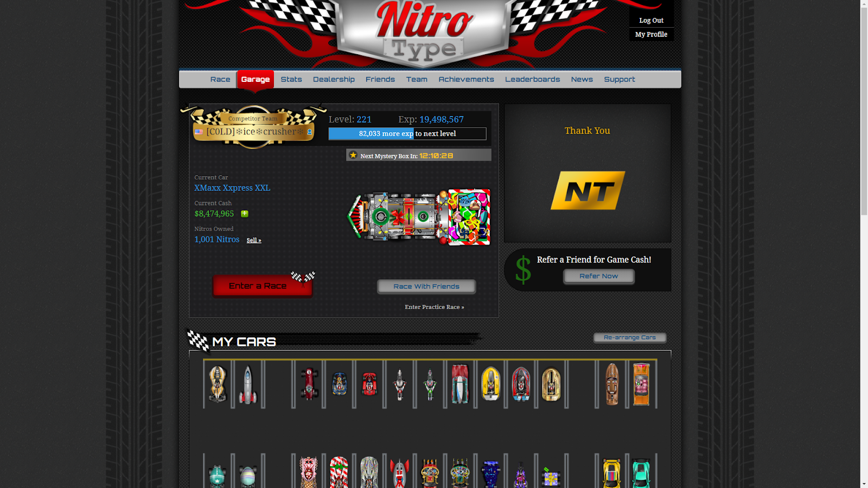
Task: Select the gold hovercraft in My Cars
Action: pyautogui.click(x=551, y=384)
